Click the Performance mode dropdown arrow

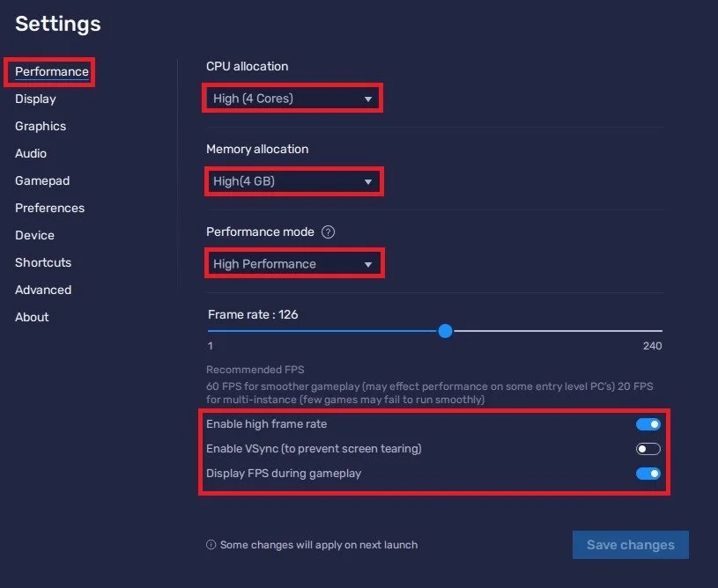tap(368, 264)
